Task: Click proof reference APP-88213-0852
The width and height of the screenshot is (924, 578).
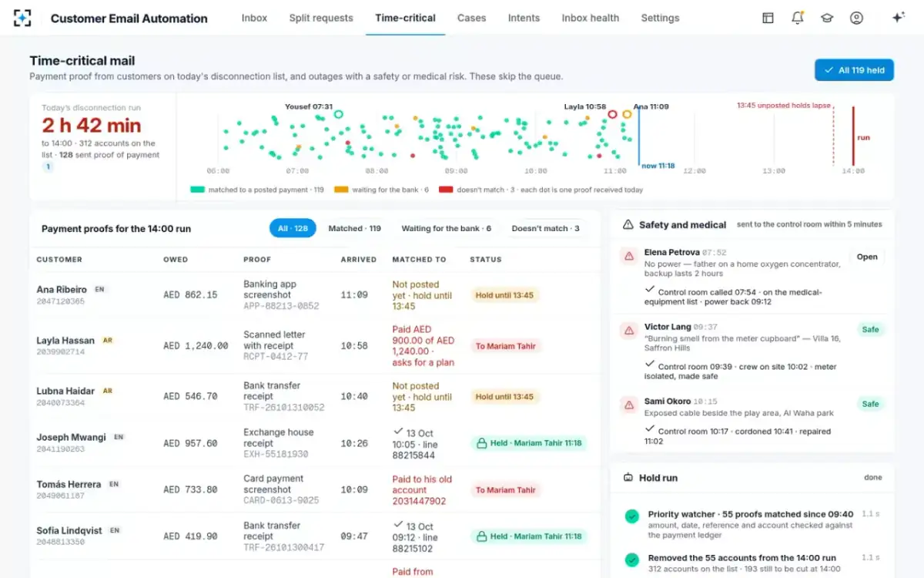Action: [x=281, y=306]
